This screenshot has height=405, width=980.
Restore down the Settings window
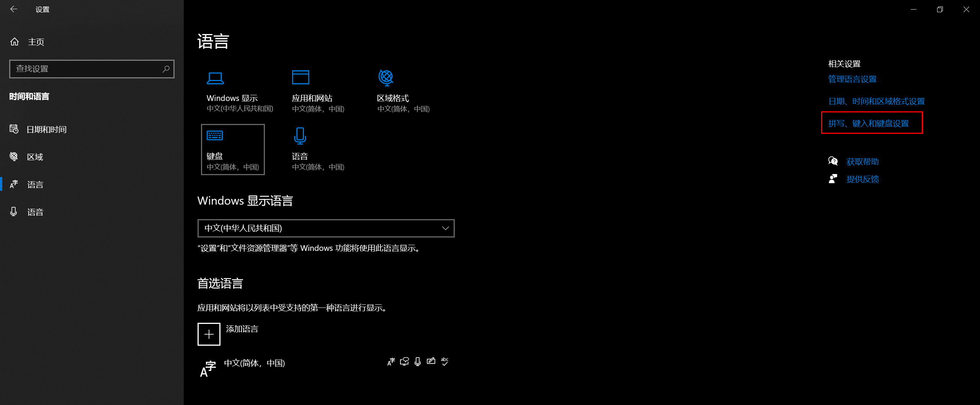tap(940, 9)
